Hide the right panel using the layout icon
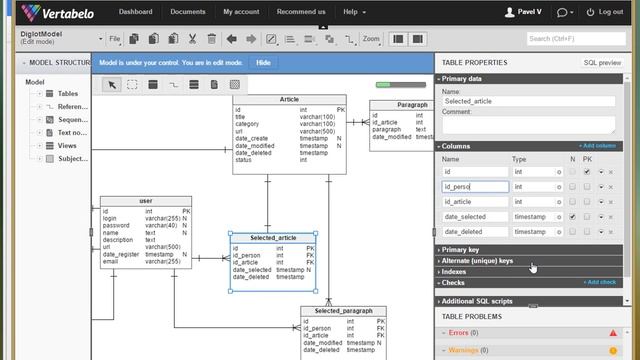This screenshot has width=640, height=360. (417, 39)
